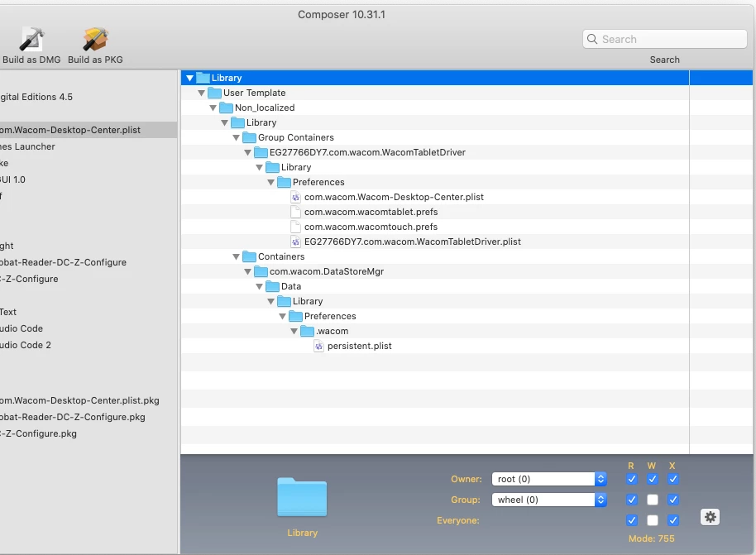Toggle Owner write permission checkbox

coord(653,479)
